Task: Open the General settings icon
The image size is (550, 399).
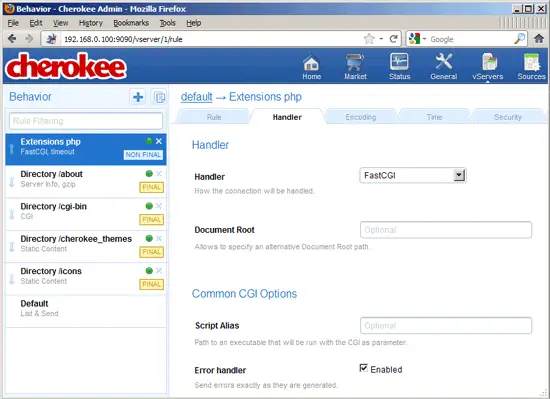Action: [x=443, y=67]
